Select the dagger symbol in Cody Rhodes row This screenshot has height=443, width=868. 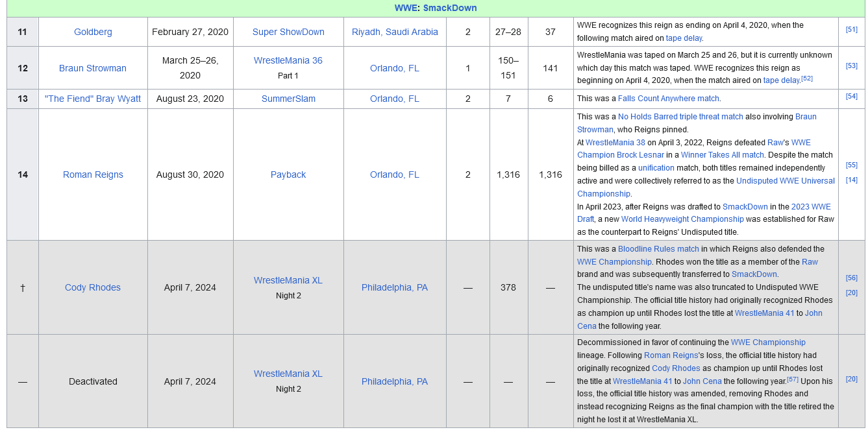click(x=23, y=287)
